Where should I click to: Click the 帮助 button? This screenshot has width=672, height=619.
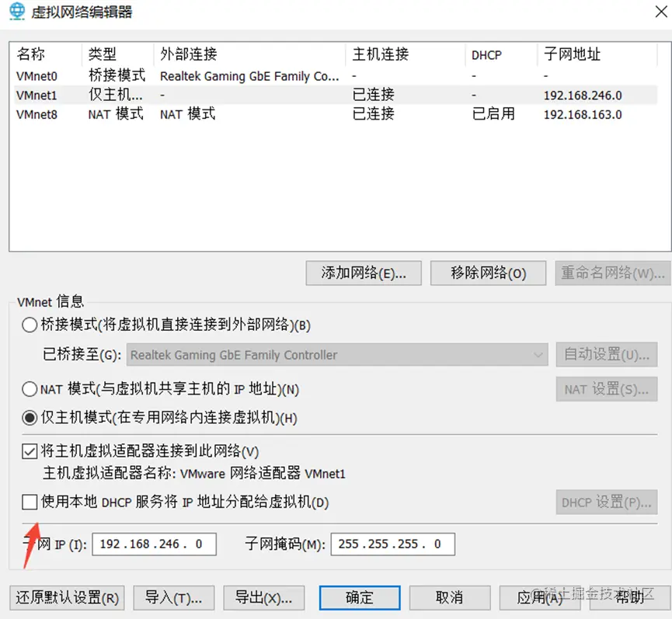coord(630,597)
